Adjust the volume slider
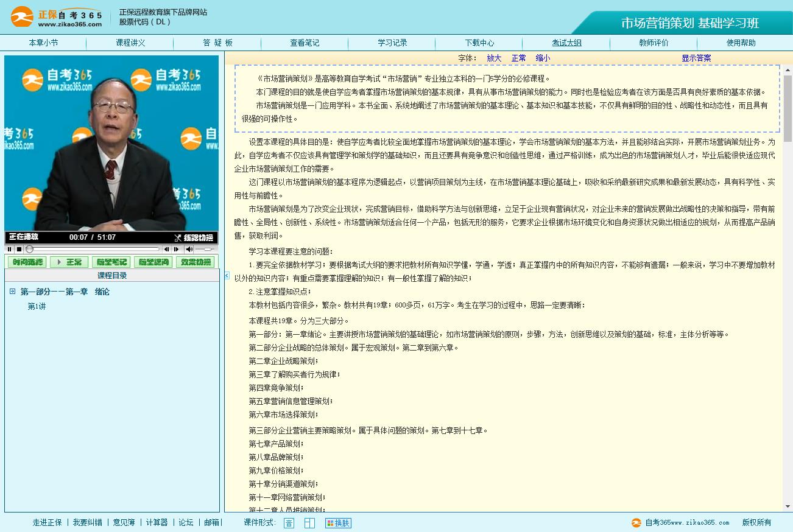The height and width of the screenshot is (532, 793). point(205,250)
